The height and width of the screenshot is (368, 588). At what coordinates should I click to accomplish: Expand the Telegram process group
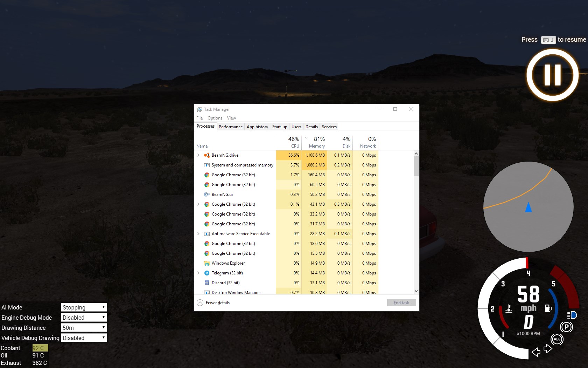click(198, 273)
